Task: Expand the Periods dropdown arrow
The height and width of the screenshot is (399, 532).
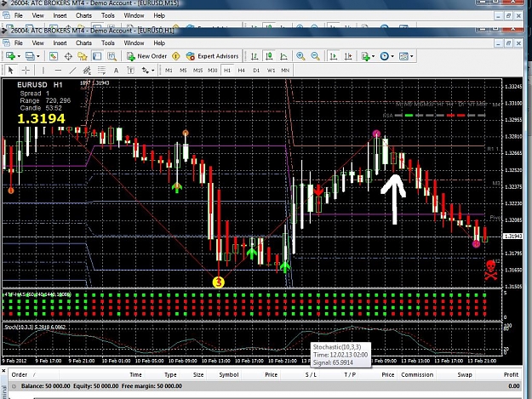Action: coord(392,56)
